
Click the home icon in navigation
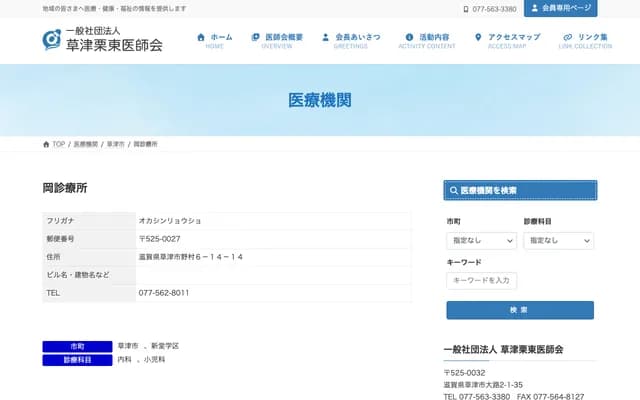click(x=201, y=37)
